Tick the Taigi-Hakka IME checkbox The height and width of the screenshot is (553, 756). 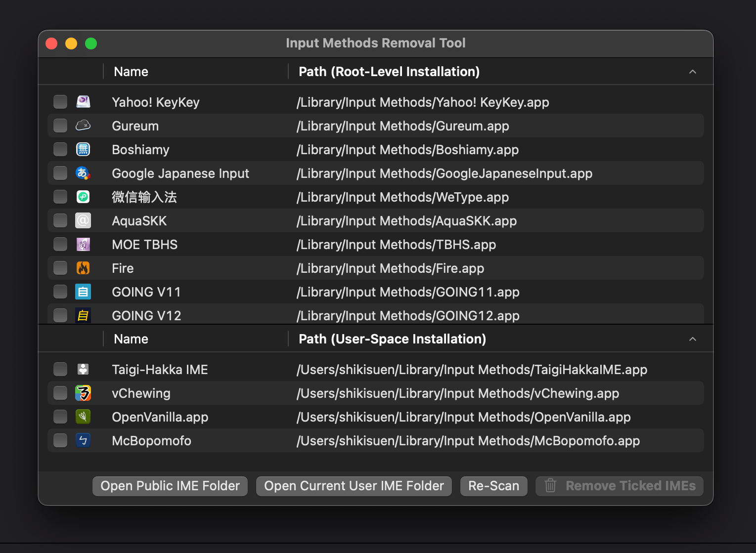pos(60,369)
